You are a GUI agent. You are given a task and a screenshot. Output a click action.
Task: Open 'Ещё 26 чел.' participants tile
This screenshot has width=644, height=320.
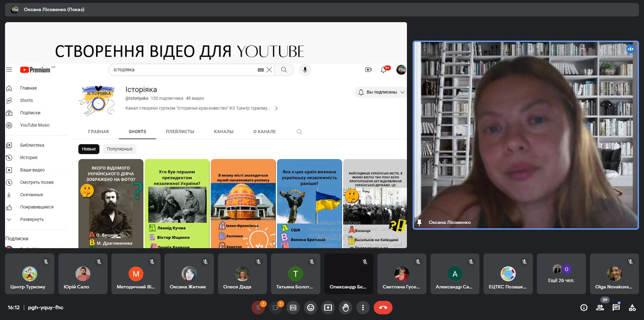[x=561, y=274]
